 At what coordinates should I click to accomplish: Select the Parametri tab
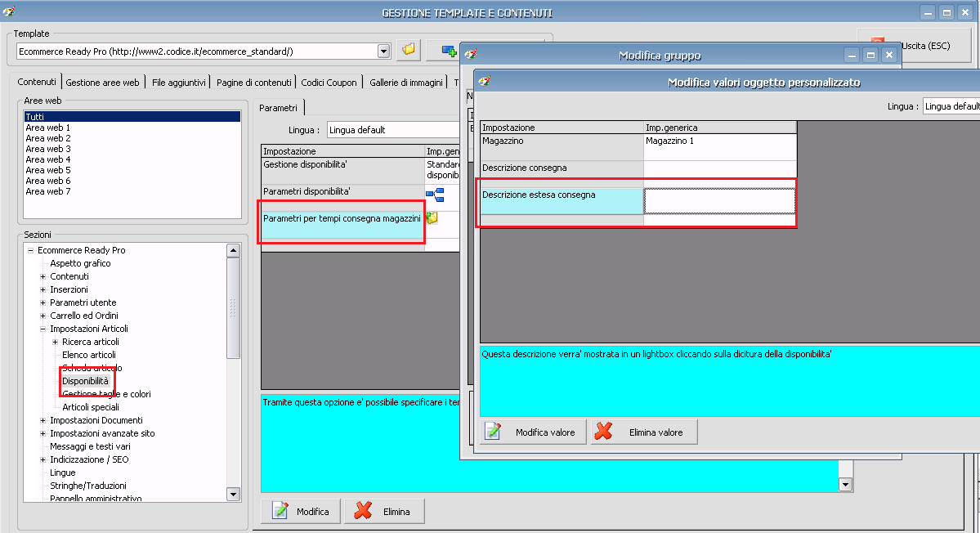[x=278, y=107]
